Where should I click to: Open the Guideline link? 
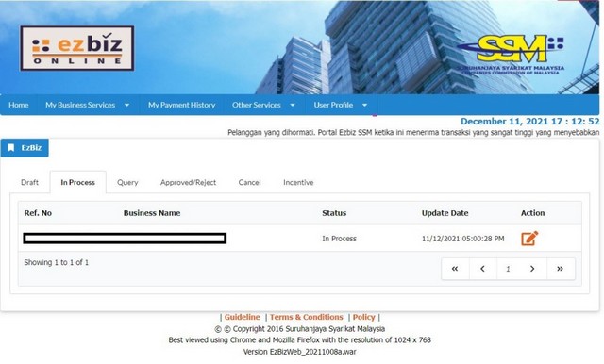pyautogui.click(x=243, y=317)
